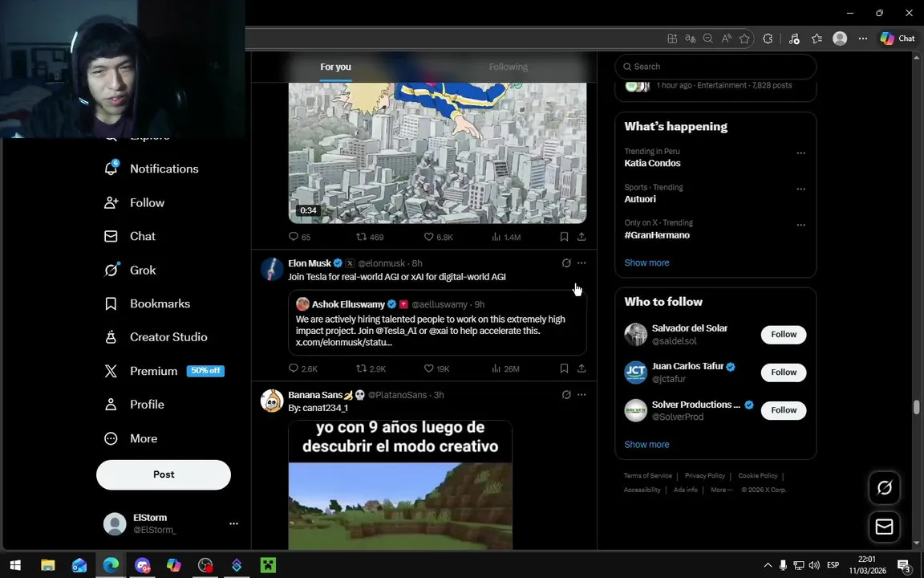
Task: Follow Solver Productions
Action: [783, 410]
